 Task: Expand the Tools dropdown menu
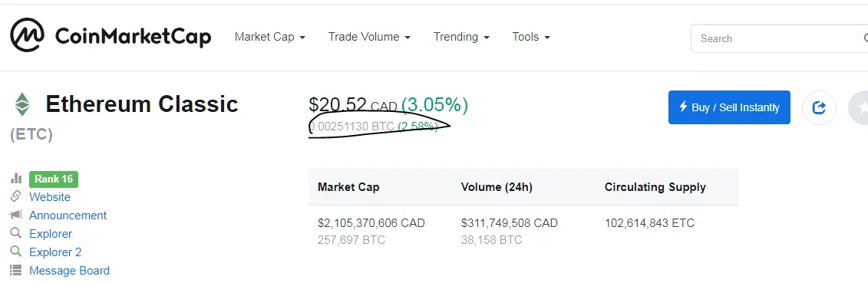coord(531,37)
